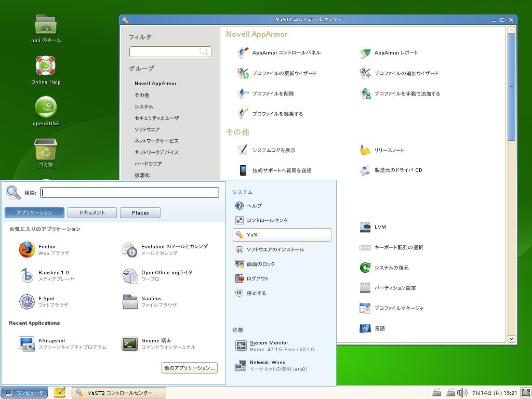Viewport: 532px width, 399px height.
Task: Click YaST2 コントロールセンター taskbar button
Action: click(x=119, y=393)
